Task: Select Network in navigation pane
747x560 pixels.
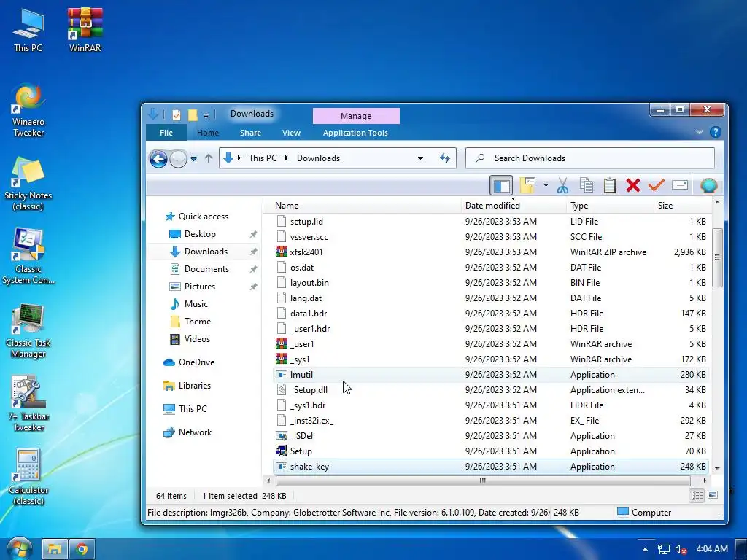Action: point(195,432)
